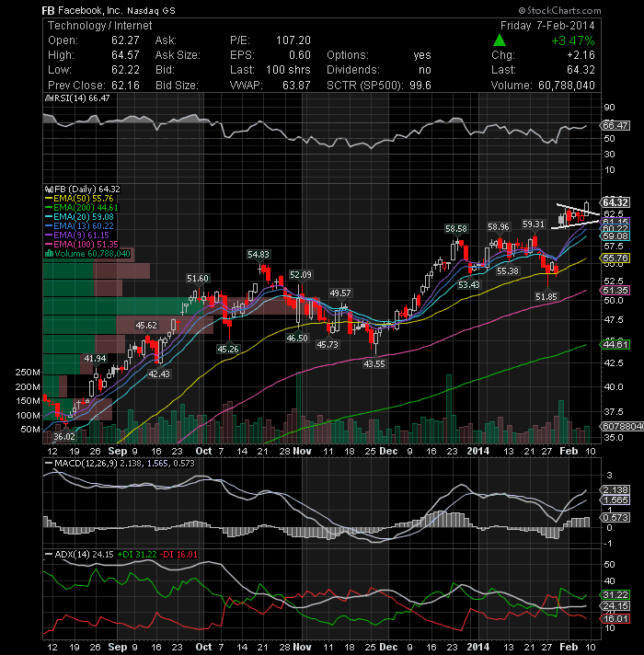Click the price label '53.43'

(468, 285)
